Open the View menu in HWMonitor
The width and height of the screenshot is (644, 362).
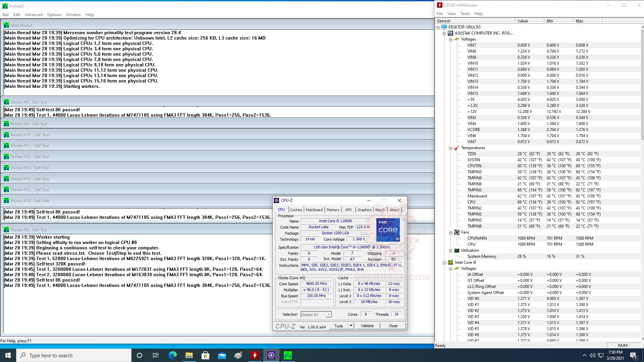[451, 14]
